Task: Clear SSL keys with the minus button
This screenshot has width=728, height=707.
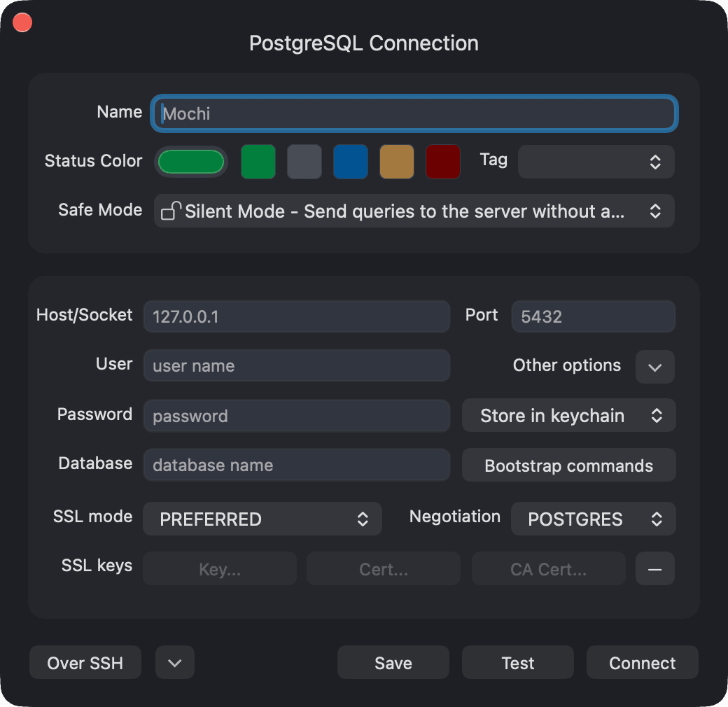Action: pos(654,568)
